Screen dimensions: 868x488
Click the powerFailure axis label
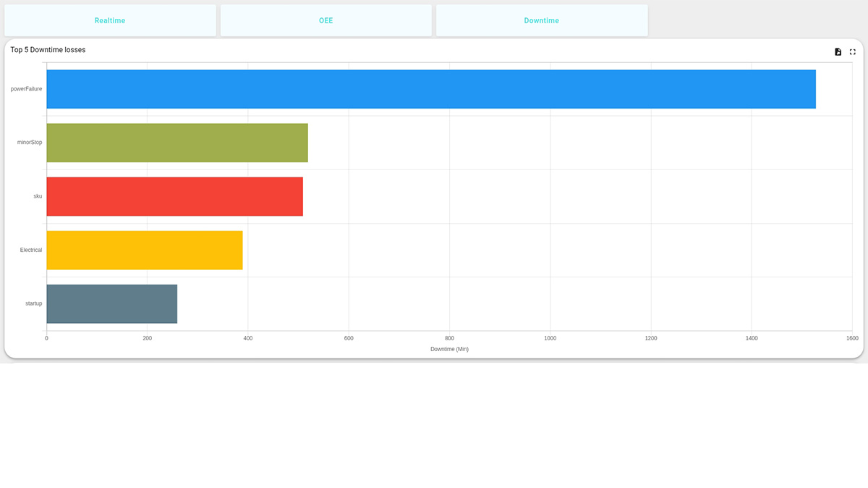click(25, 89)
